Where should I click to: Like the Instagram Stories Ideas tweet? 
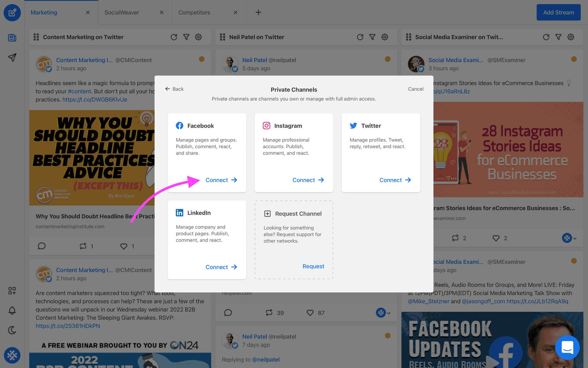(496, 238)
